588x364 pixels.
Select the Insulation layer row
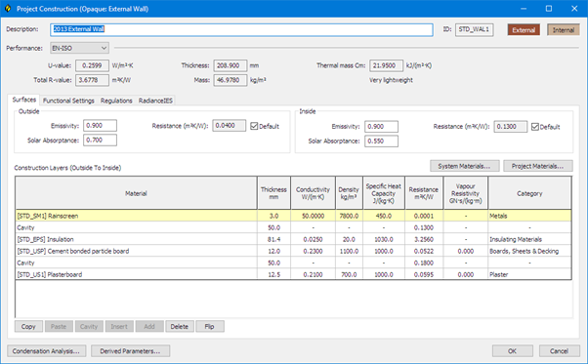pos(293,239)
